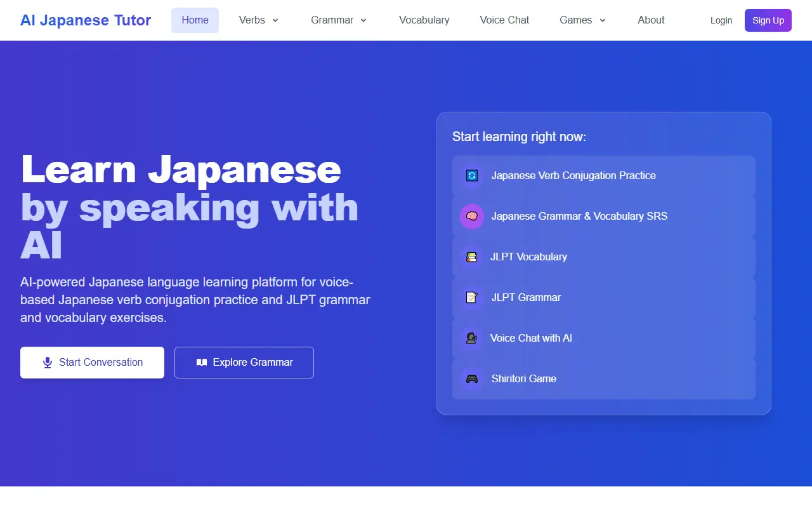This screenshot has width=812, height=508.
Task: Open the Grammar navigation menu
Action: click(339, 20)
